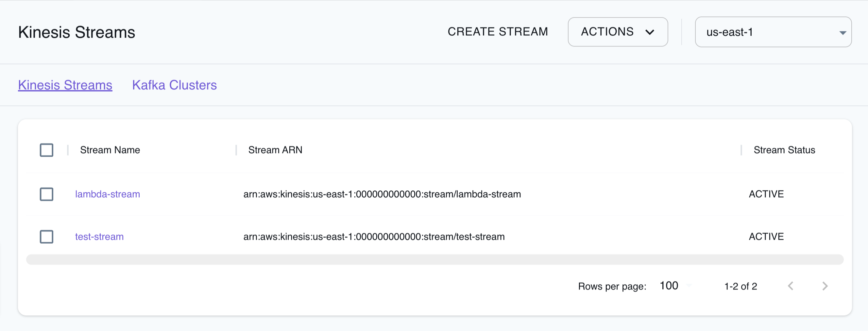This screenshot has width=868, height=331.
Task: Switch to the Kafka Clusters tab
Action: click(175, 85)
